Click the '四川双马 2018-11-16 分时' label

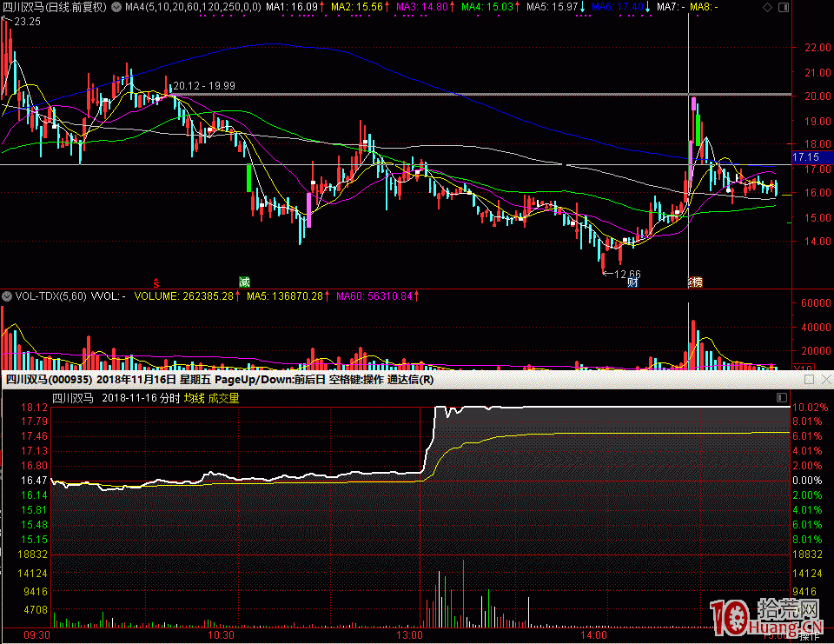116,398
